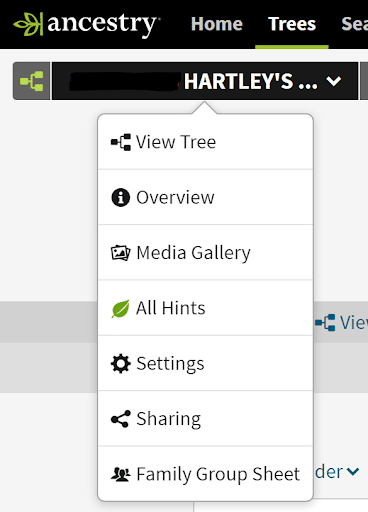The height and width of the screenshot is (512, 368).
Task: Select Media Gallery menu entry
Action: [x=205, y=253]
